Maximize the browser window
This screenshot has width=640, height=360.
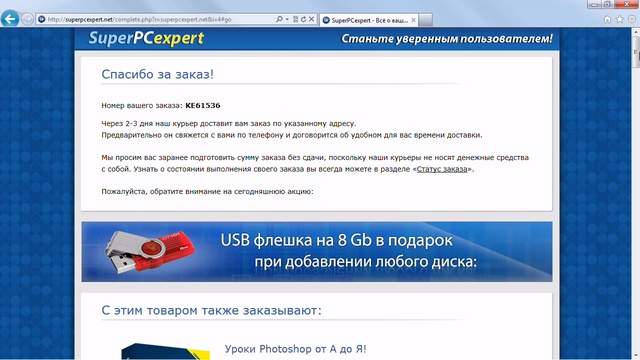[607, 4]
